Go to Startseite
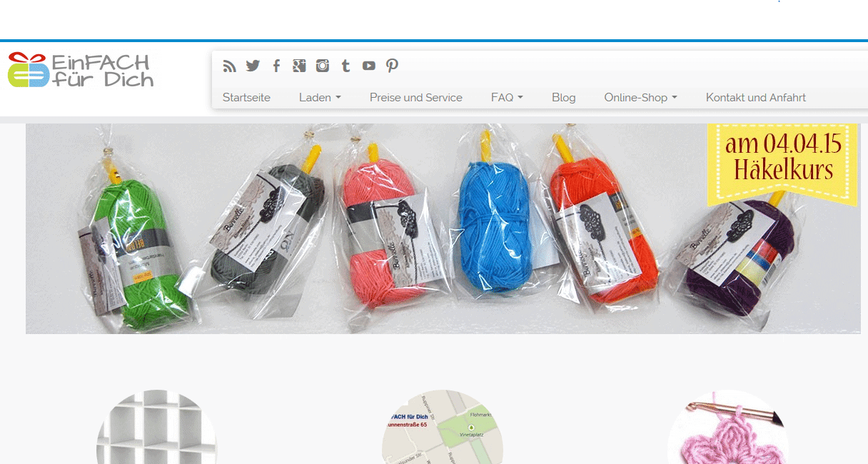The image size is (868, 464). click(246, 98)
